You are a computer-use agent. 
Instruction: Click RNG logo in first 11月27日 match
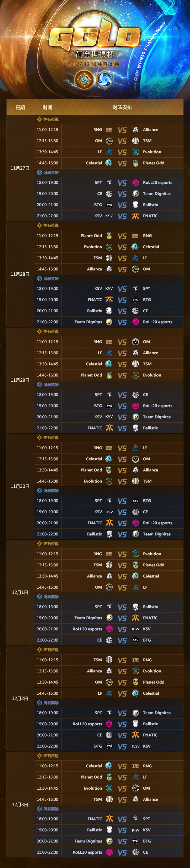[109, 130]
